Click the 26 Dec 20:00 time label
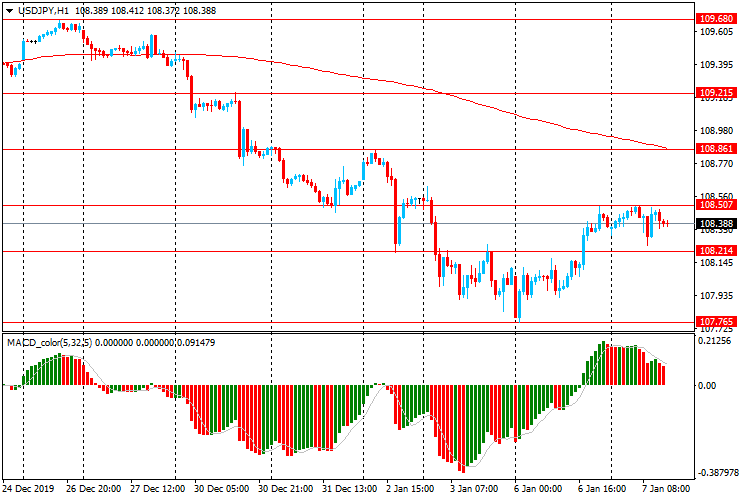 pyautogui.click(x=93, y=488)
